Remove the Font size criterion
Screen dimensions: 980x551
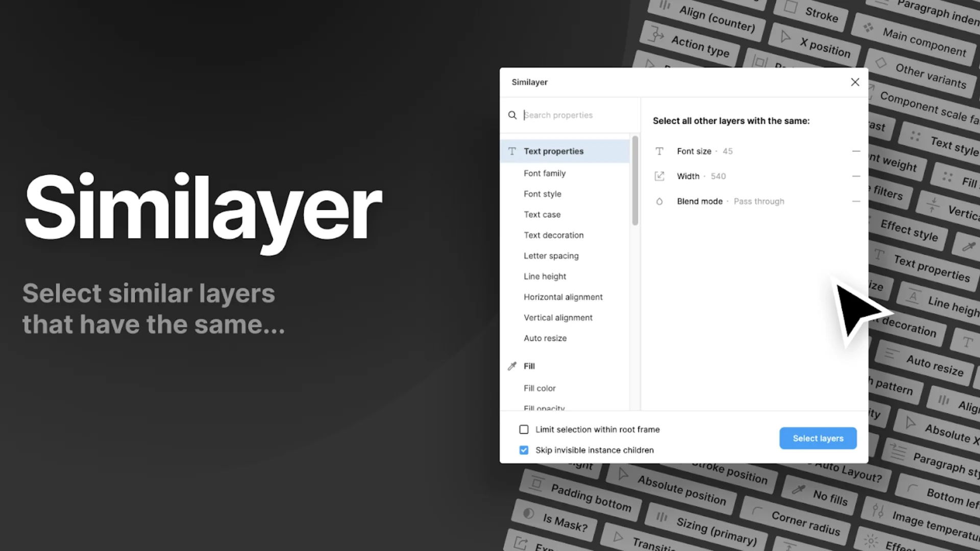856,151
